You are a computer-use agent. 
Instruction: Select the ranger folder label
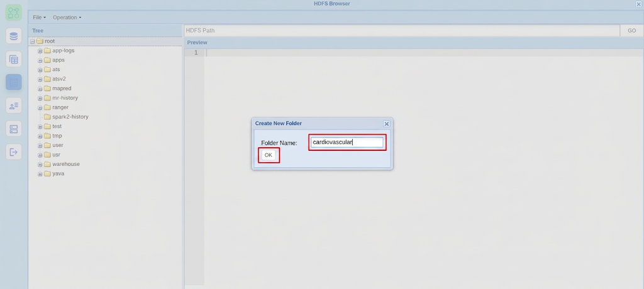(60, 107)
